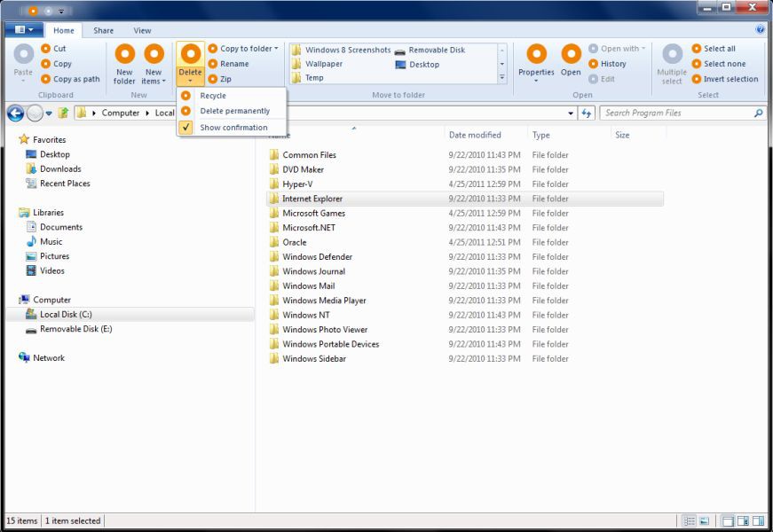
Task: Click Invert selection in the ribbon
Action: click(x=725, y=79)
